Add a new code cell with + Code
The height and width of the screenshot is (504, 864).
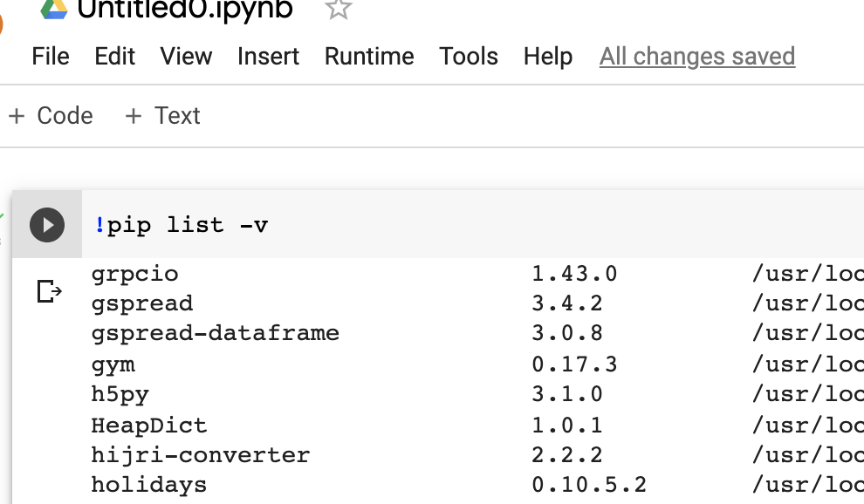50,115
